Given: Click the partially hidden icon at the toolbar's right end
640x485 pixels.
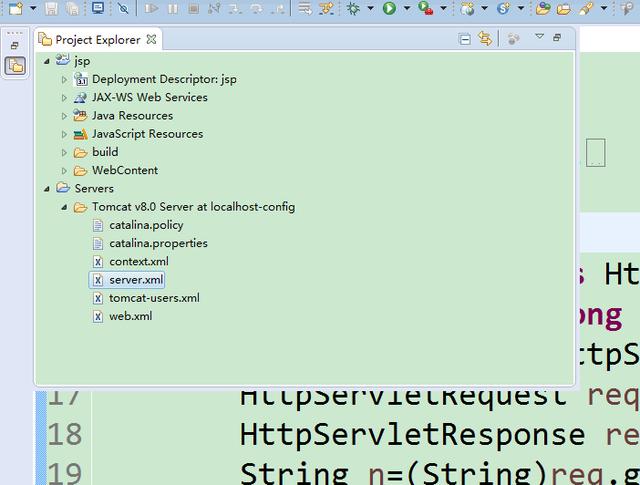Looking at the screenshot, I should (627, 8).
